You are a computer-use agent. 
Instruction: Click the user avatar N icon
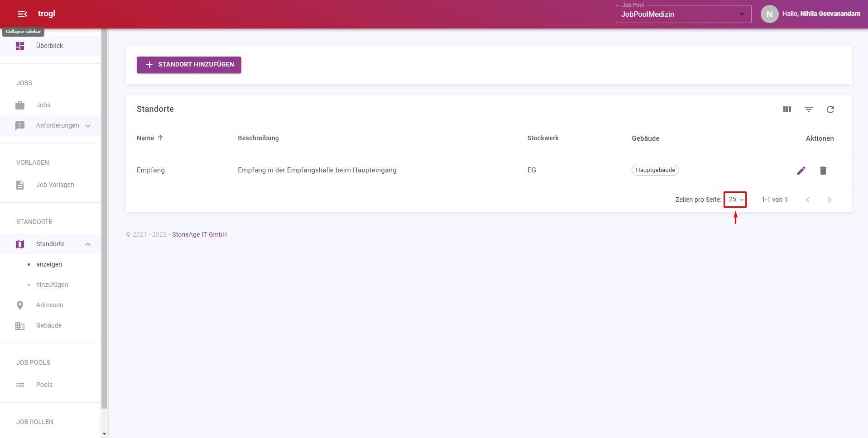pos(769,14)
